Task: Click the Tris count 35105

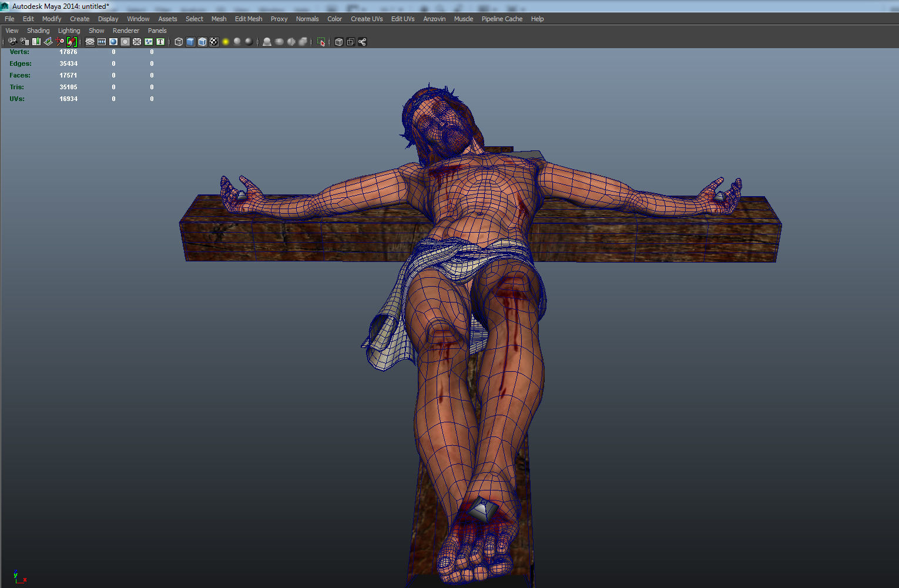Action: [x=68, y=87]
